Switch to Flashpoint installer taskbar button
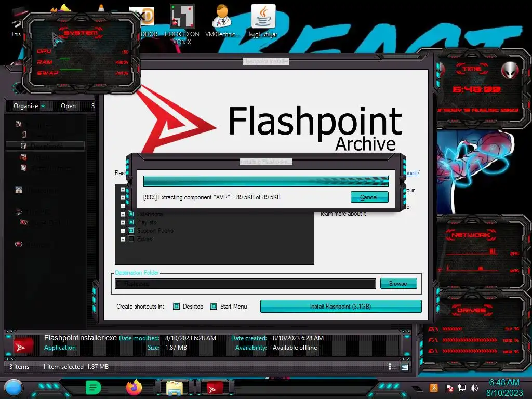 215,389
